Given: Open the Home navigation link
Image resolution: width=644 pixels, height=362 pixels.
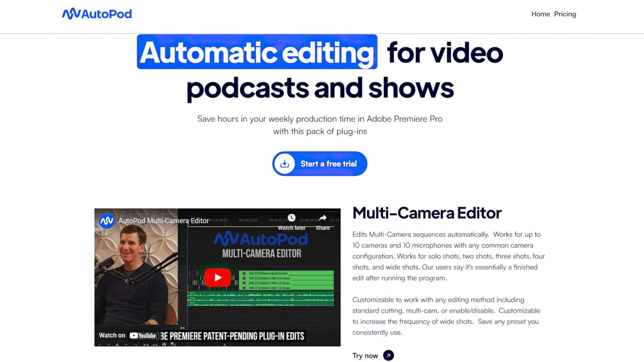Looking at the screenshot, I should coord(540,14).
